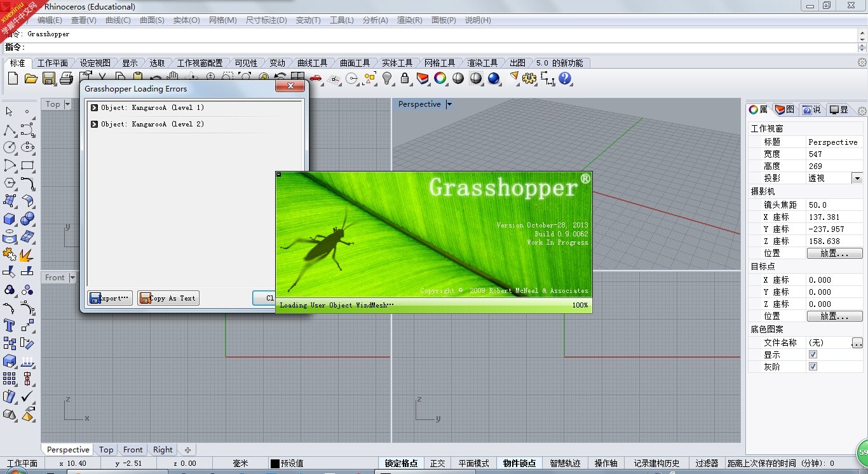Toggle 平面模式 planar mode in status bar
The image size is (868, 474).
[x=474, y=463]
